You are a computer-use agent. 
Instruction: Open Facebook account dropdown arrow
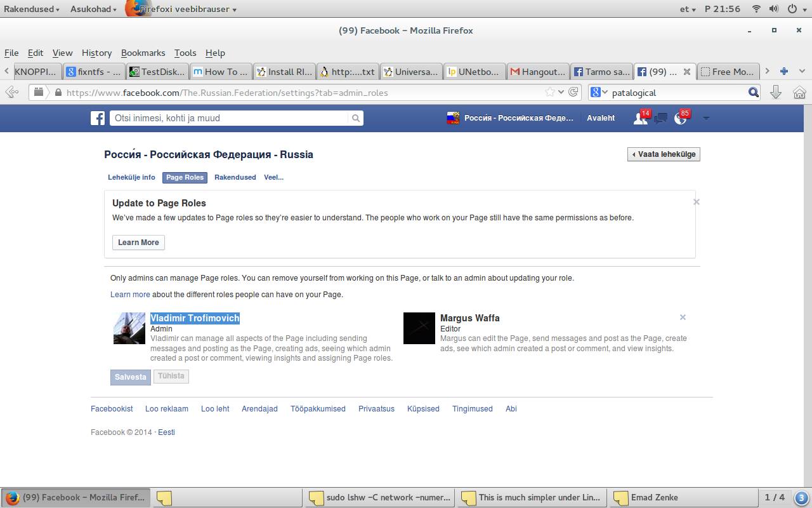click(x=705, y=118)
